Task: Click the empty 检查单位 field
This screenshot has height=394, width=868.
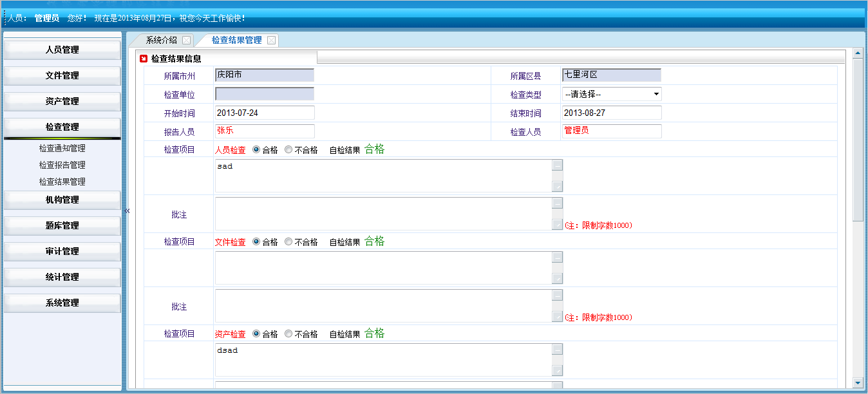Action: [x=265, y=94]
